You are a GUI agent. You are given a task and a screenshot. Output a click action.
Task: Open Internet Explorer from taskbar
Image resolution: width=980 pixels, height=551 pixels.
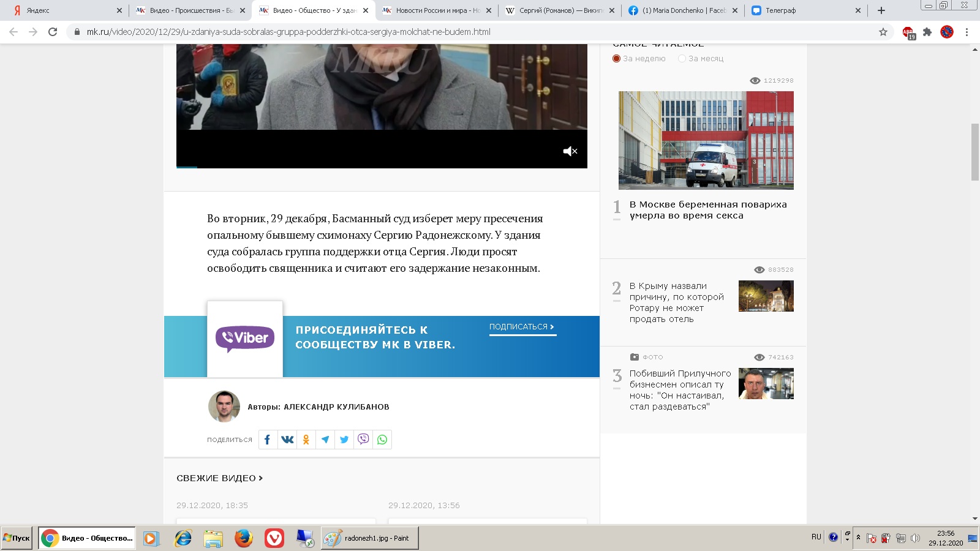click(x=183, y=538)
